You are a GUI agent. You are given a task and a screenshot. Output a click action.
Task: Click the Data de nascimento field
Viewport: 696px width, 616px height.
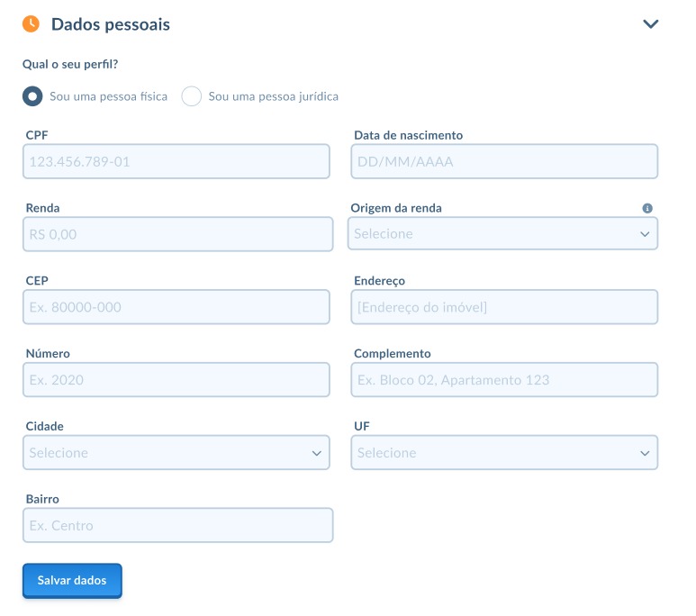pos(504,162)
